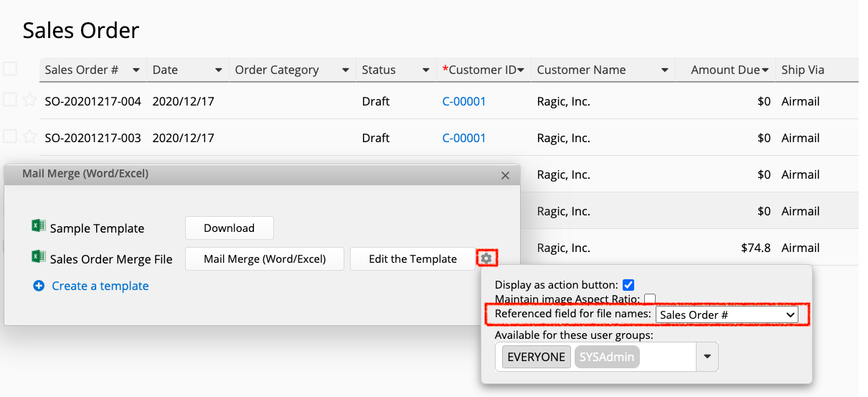
Task: Select the SO-20201217-004 row checkbox
Action: click(x=10, y=100)
